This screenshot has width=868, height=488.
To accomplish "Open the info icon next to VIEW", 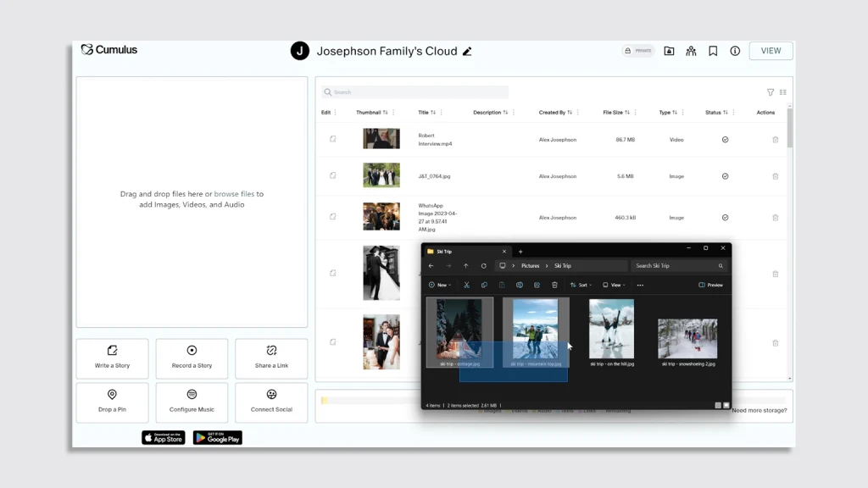I will tap(735, 51).
